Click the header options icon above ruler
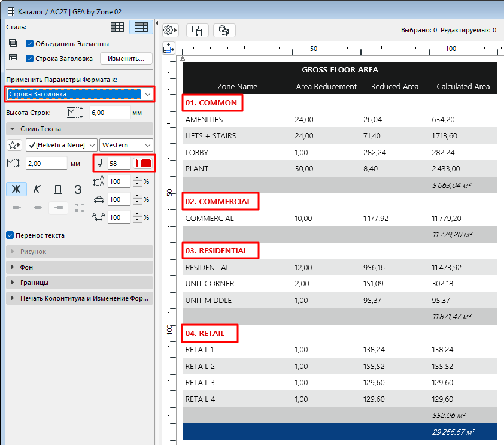504x445 pixels. 169,48
